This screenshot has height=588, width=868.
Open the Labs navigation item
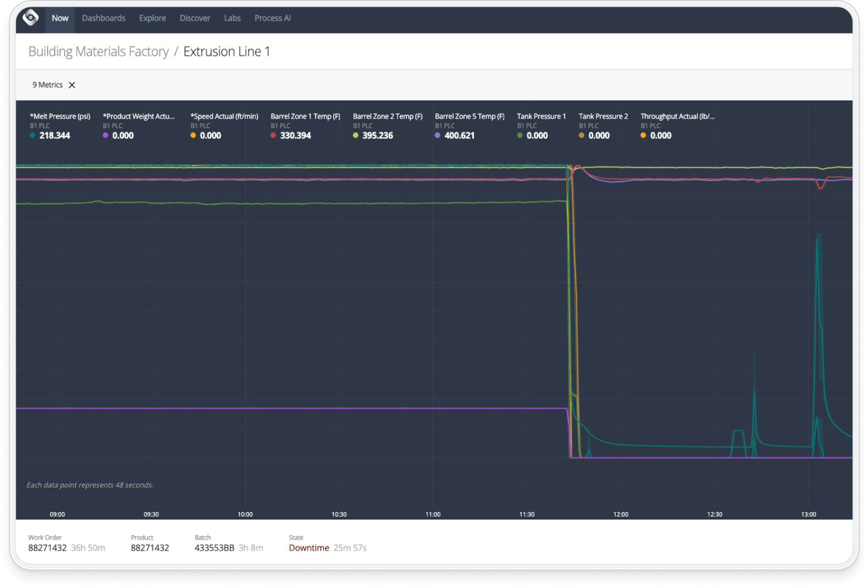(x=232, y=18)
